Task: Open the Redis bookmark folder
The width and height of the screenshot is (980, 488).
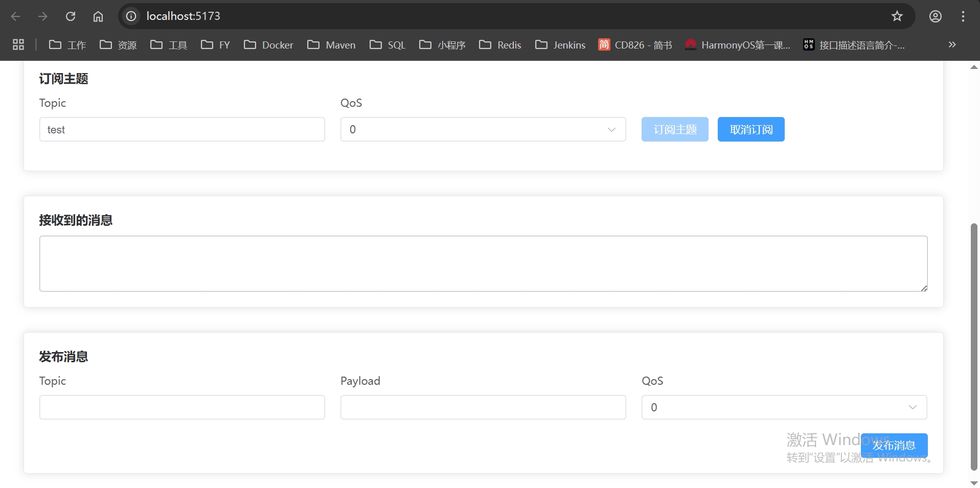Action: pos(500,45)
